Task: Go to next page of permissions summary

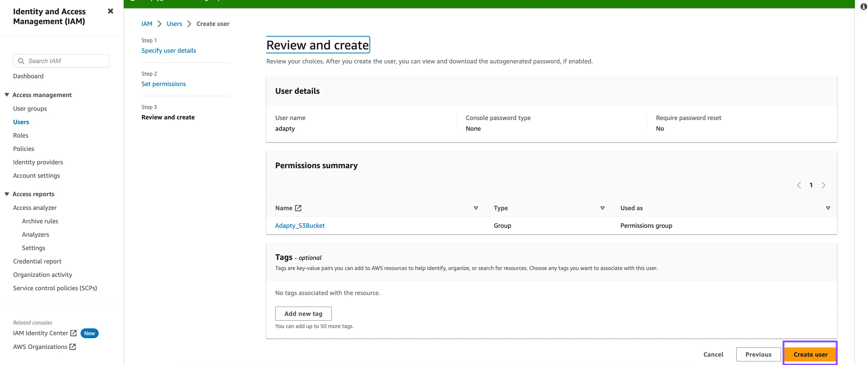Action: (823, 185)
